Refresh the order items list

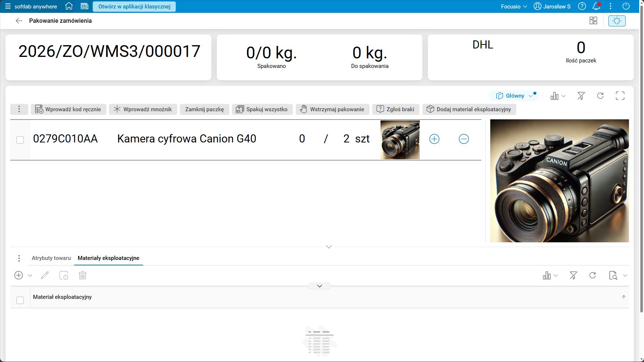600,96
